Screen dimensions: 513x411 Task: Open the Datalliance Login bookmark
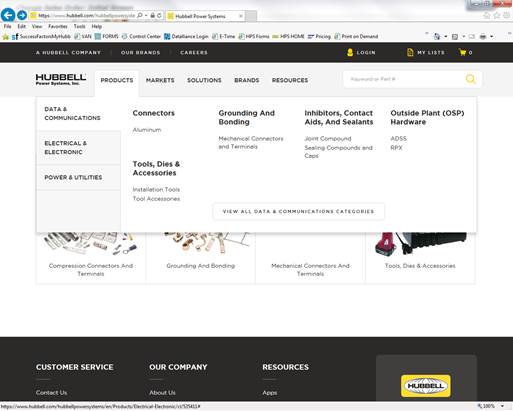[186, 37]
